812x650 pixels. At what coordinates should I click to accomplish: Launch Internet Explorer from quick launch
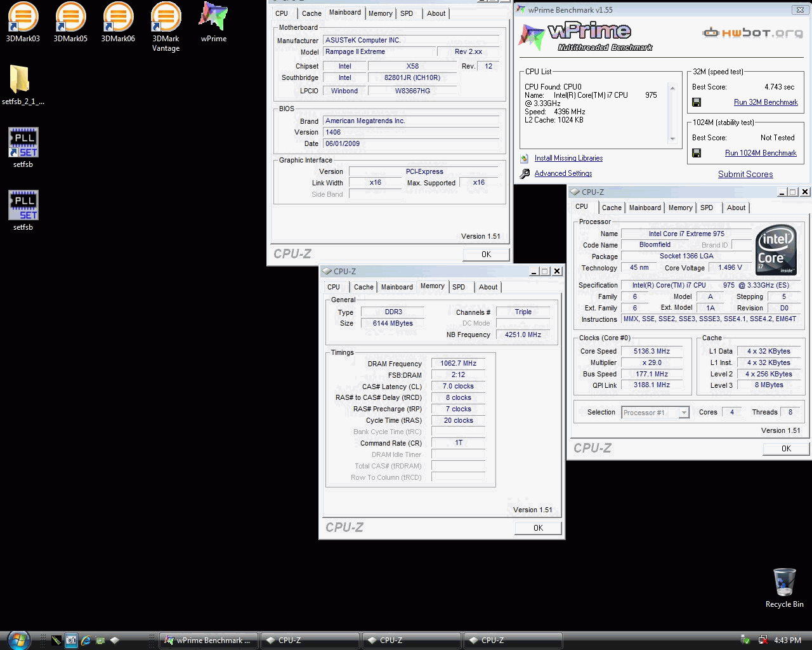coord(86,640)
